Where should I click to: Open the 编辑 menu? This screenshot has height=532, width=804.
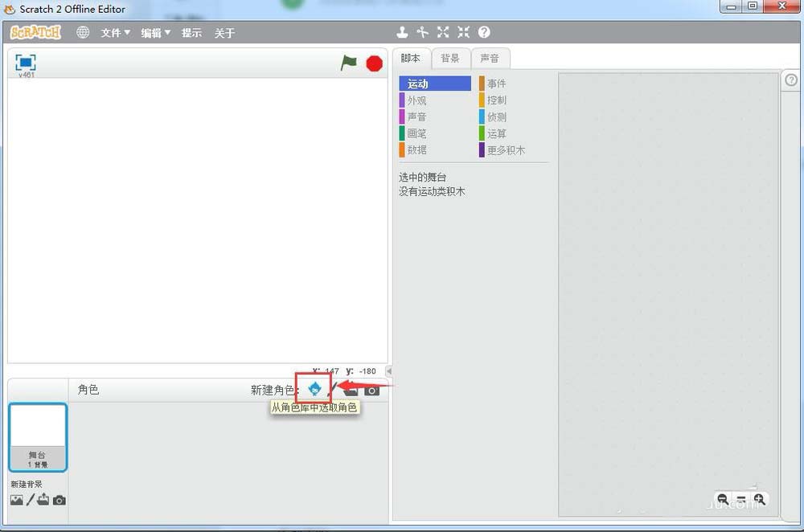(156, 33)
